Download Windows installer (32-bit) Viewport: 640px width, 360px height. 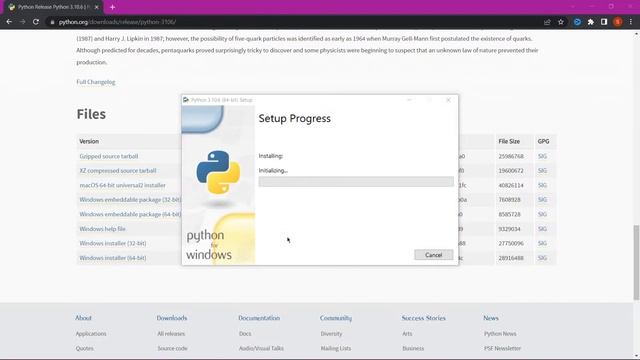113,243
